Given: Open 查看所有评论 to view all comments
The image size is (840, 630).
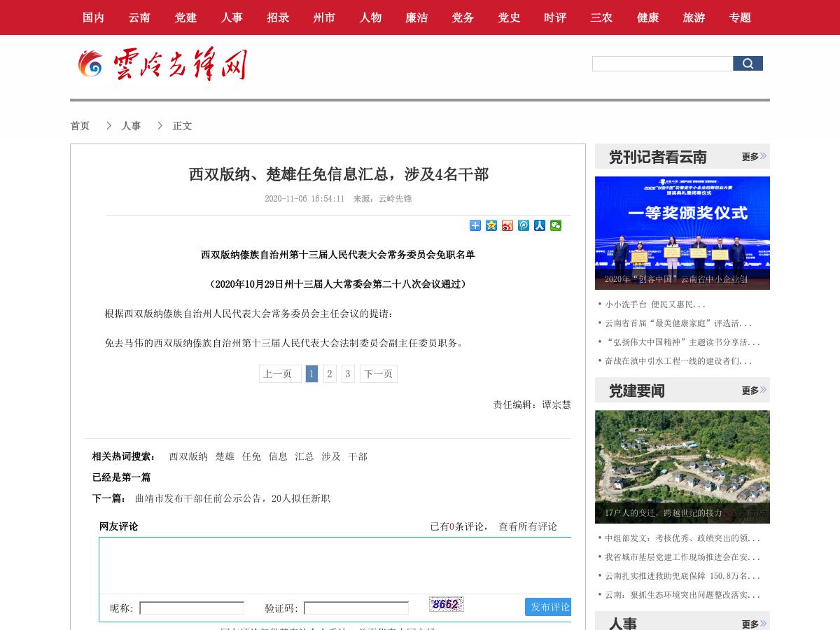Looking at the screenshot, I should 527,526.
